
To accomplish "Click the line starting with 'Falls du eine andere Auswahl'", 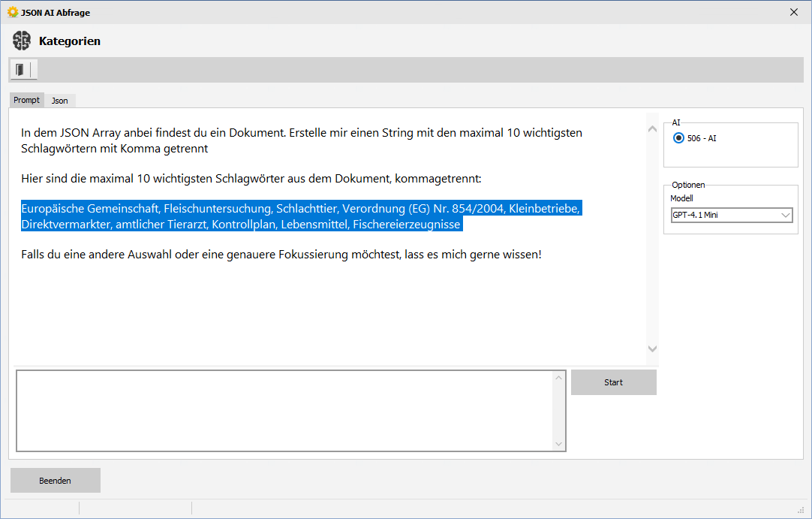I will pos(281,255).
